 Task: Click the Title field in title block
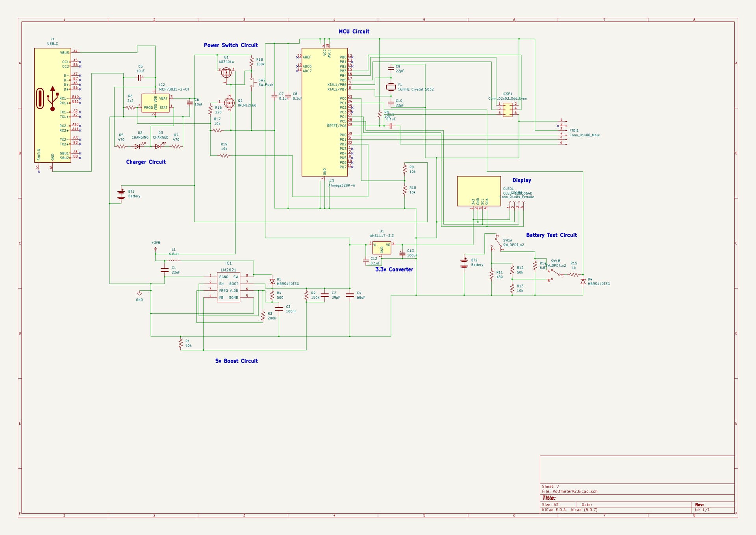point(637,498)
